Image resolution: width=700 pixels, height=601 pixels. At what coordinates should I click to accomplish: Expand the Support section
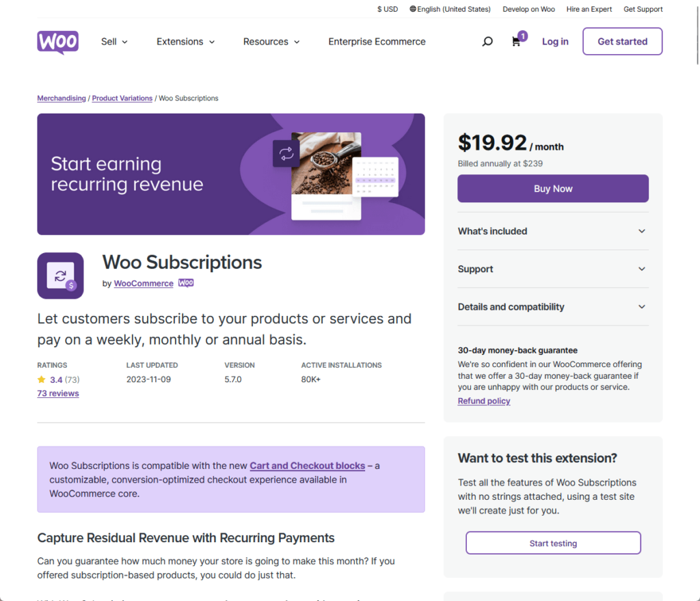tap(552, 269)
